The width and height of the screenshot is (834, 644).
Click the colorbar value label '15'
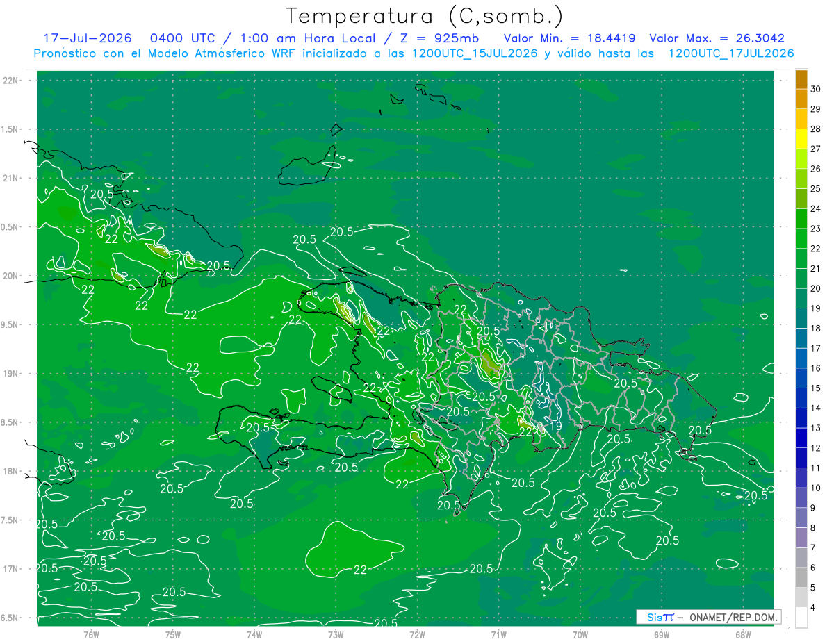[x=816, y=388]
